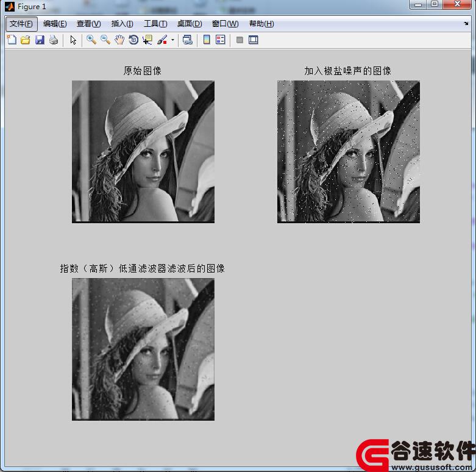Select the Edit Plot arrow tool

pos(73,40)
